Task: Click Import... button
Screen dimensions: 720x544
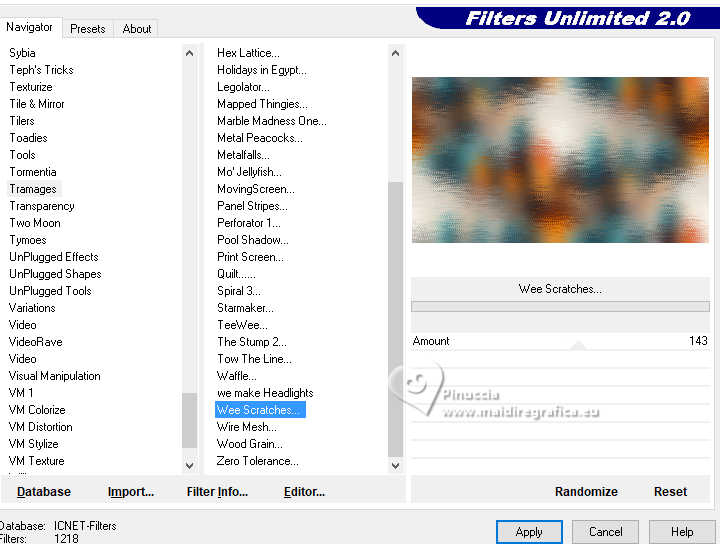Action: [x=131, y=492]
